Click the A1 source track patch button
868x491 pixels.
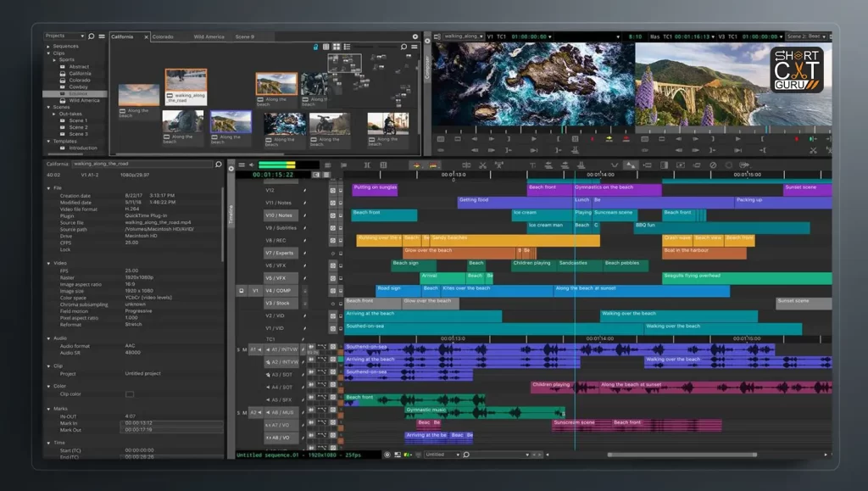(255, 350)
